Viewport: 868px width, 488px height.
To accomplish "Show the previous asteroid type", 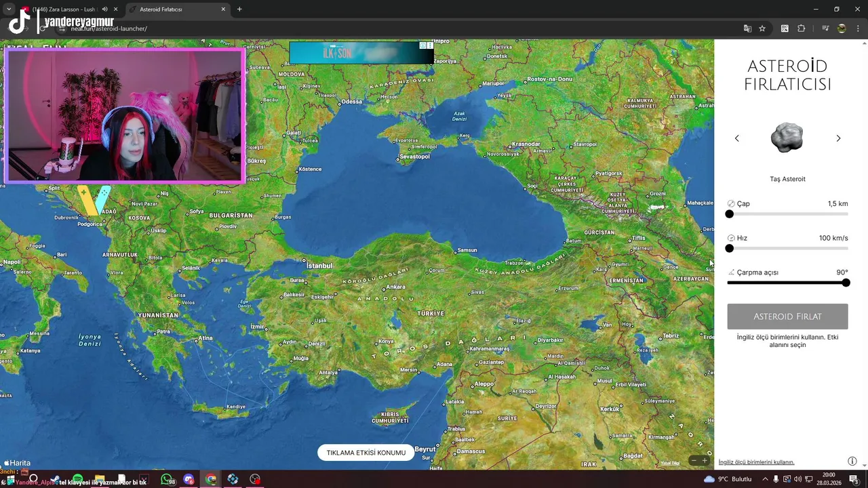I will pyautogui.click(x=737, y=138).
